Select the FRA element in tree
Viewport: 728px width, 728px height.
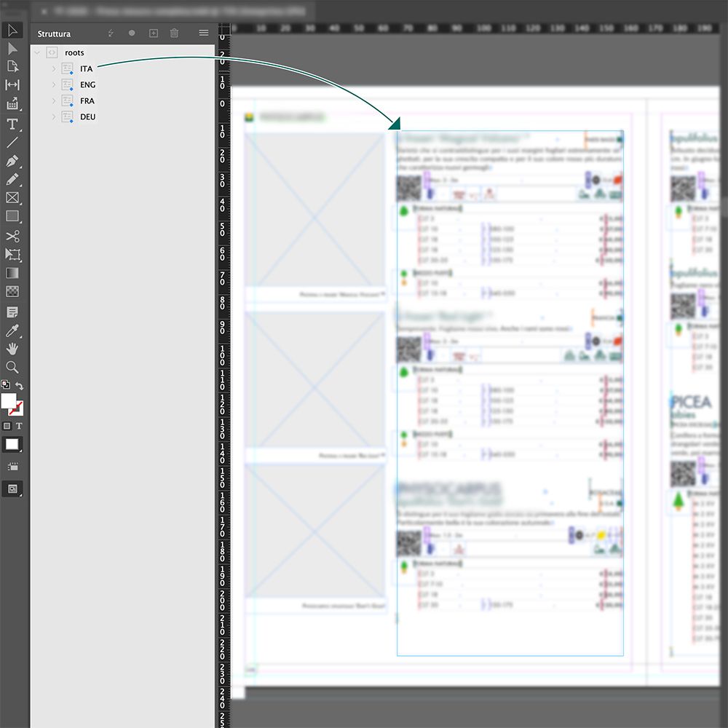click(87, 100)
